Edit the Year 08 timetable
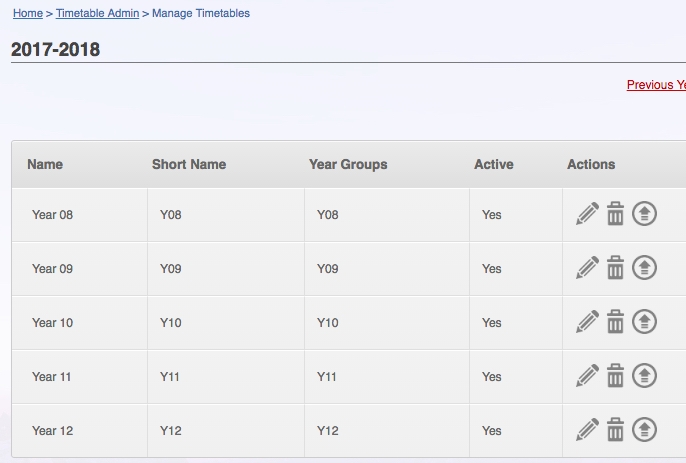The width and height of the screenshot is (686, 463). (587, 214)
